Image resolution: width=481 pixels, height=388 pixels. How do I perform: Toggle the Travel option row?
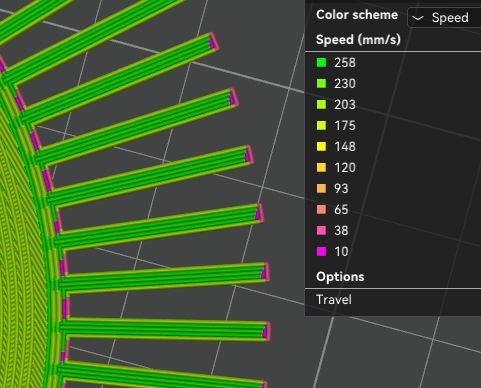(x=393, y=300)
